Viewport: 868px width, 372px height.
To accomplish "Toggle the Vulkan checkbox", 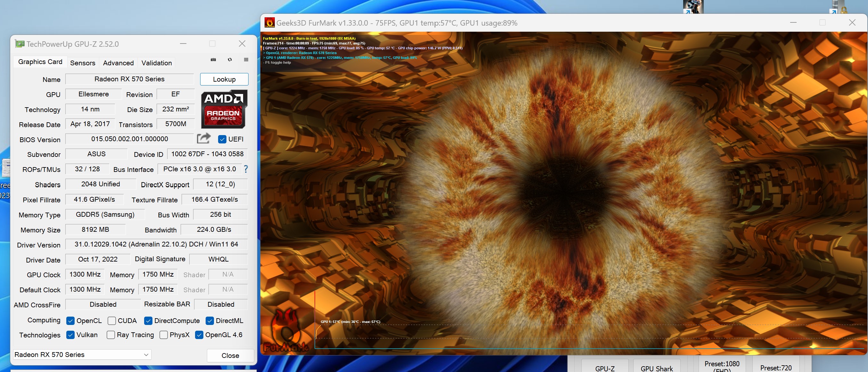I will pyautogui.click(x=70, y=335).
